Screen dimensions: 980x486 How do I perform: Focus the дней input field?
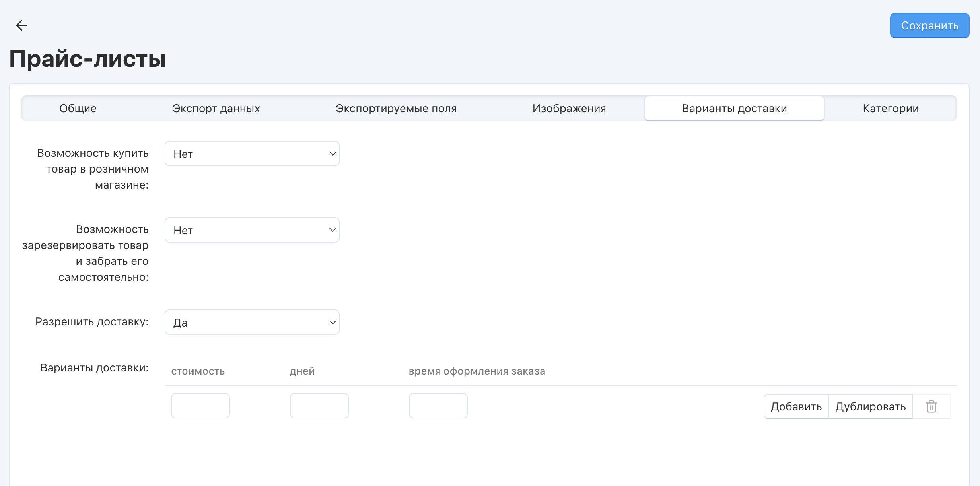coord(319,406)
